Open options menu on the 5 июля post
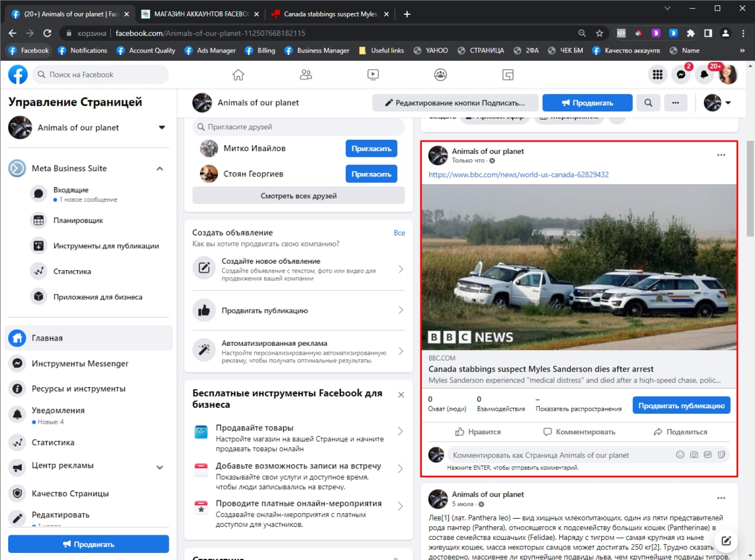The image size is (755, 560). point(721,498)
